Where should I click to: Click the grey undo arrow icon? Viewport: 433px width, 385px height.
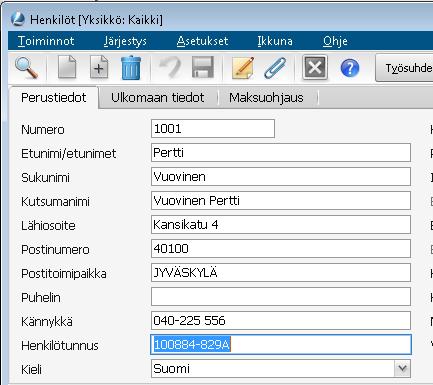pyautogui.click(x=170, y=68)
